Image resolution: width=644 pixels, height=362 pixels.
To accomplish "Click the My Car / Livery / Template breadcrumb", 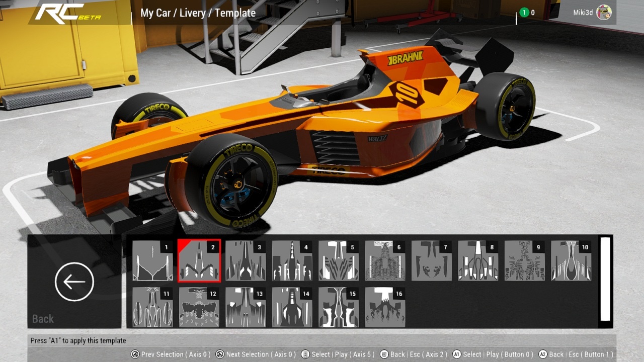I will tap(198, 13).
